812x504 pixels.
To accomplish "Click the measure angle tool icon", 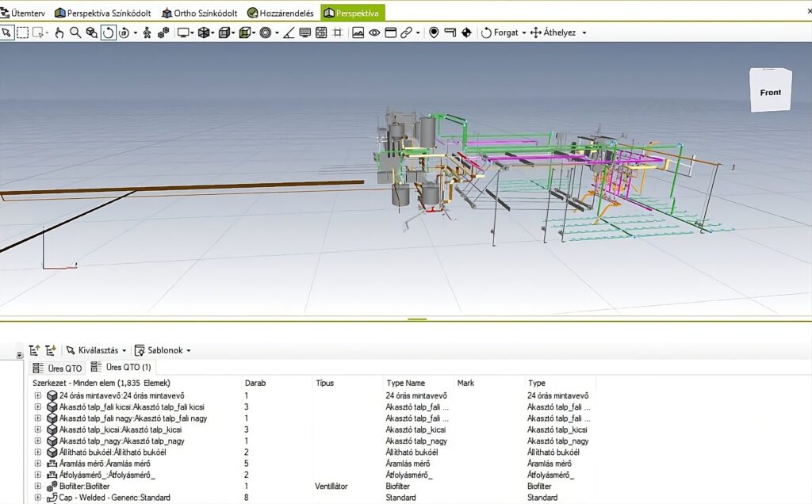I will (x=289, y=32).
